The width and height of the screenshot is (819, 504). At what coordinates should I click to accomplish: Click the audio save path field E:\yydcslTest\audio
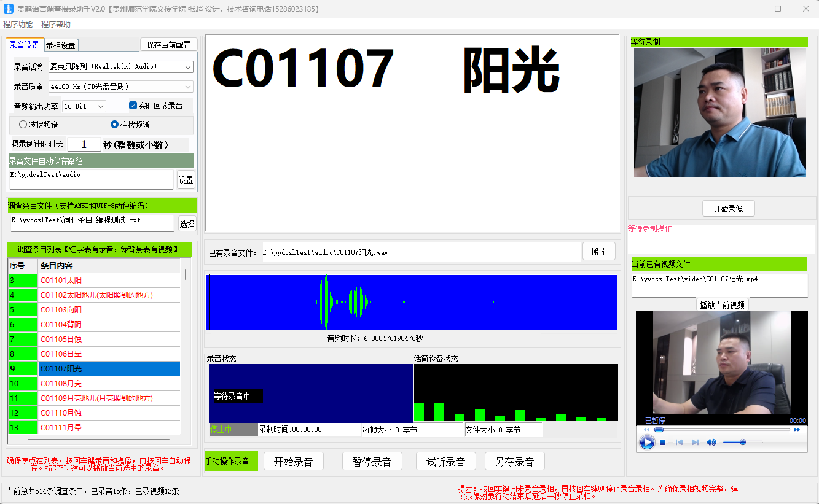pyautogui.click(x=92, y=179)
